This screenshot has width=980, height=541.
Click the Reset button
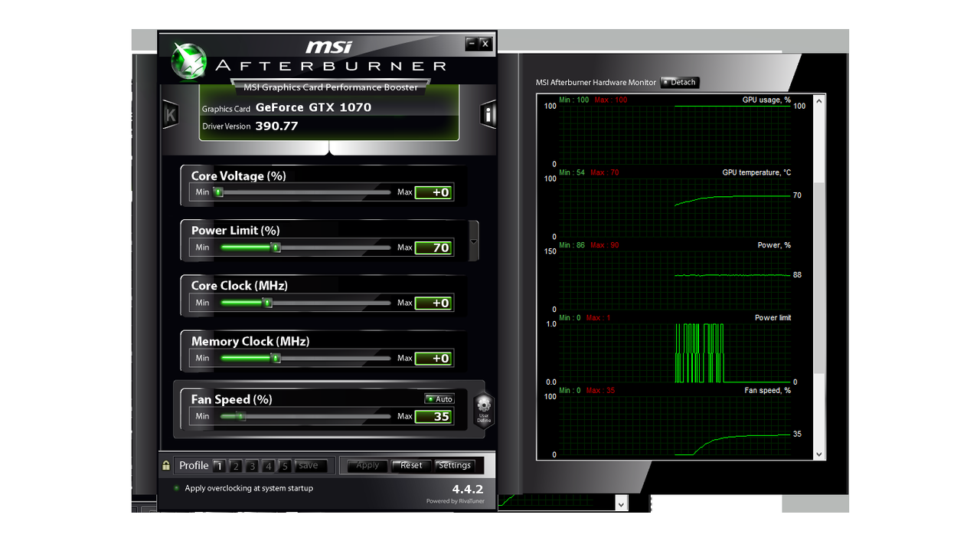(x=411, y=465)
